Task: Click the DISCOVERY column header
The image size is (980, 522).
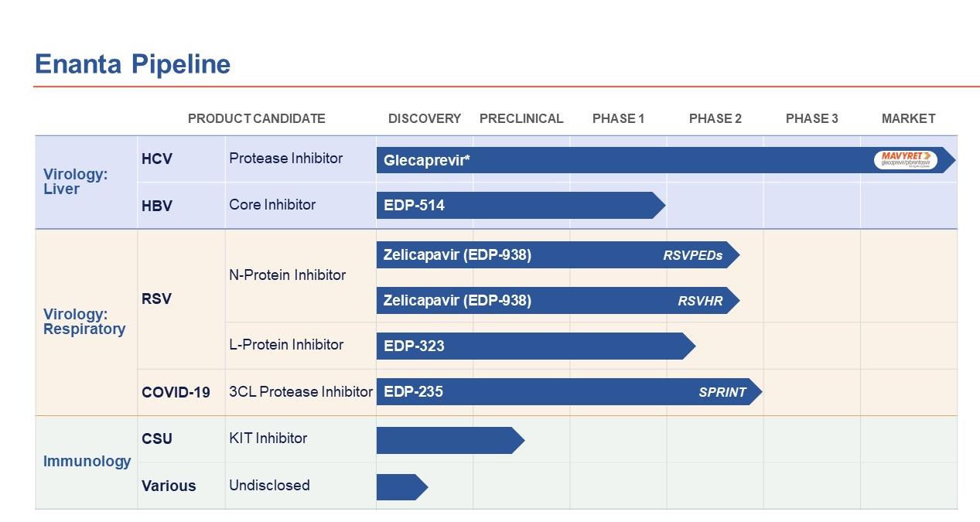Action: point(425,118)
